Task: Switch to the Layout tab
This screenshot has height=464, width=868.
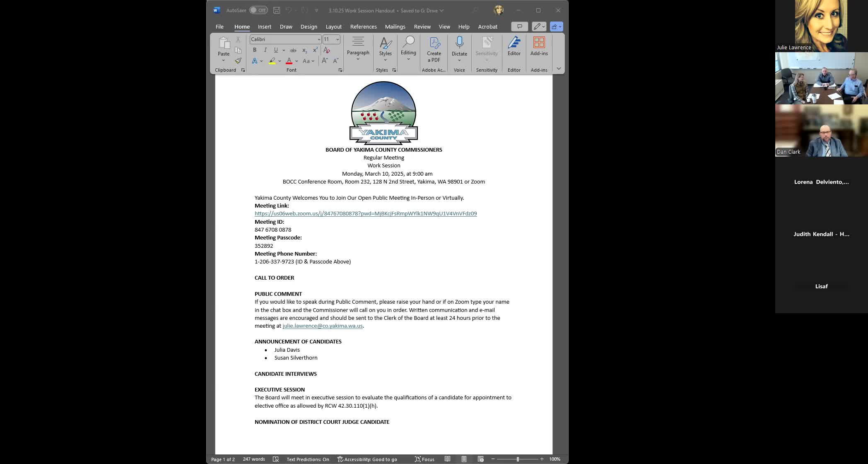Action: pos(333,27)
